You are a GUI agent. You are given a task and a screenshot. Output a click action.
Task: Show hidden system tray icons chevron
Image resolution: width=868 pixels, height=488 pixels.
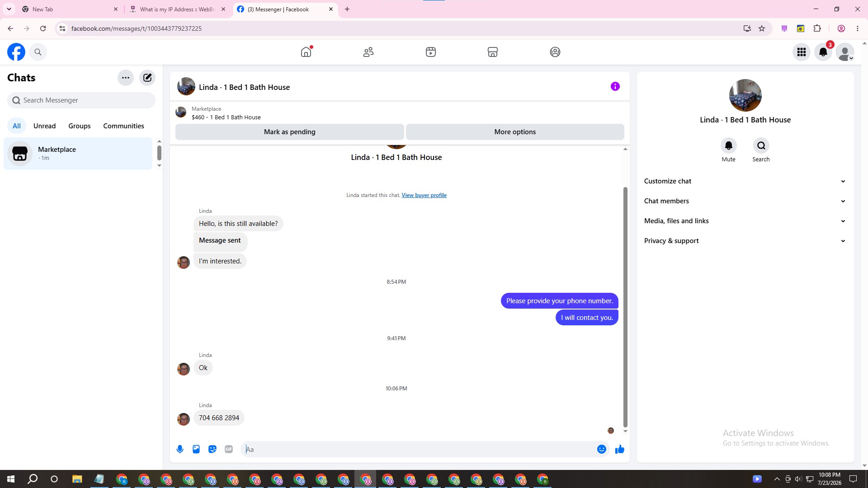coord(777,479)
